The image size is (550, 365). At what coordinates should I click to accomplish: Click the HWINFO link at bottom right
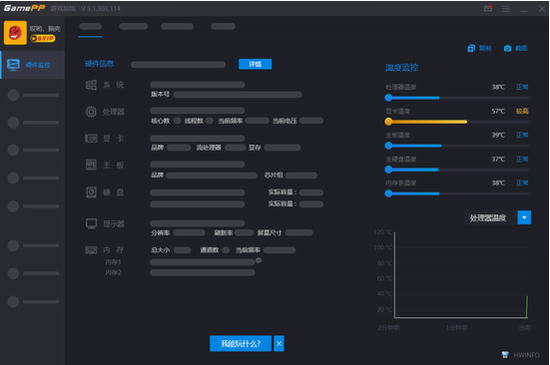(x=521, y=355)
